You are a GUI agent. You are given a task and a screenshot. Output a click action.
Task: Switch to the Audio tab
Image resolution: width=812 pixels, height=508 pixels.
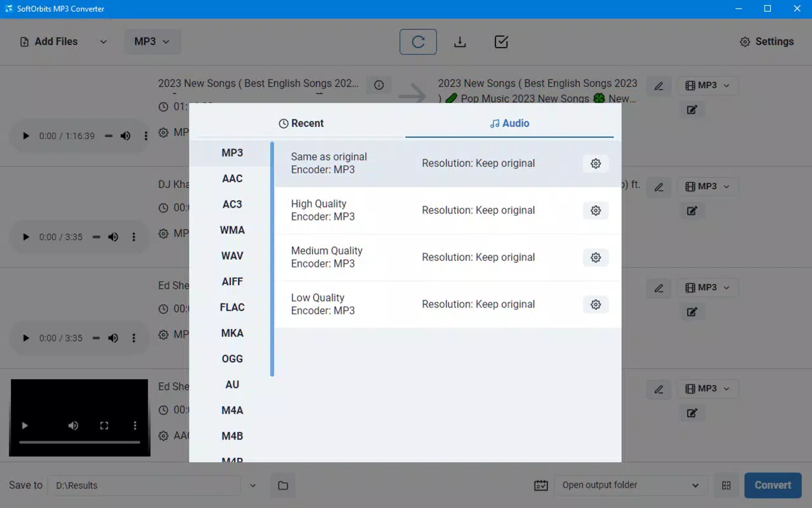509,123
